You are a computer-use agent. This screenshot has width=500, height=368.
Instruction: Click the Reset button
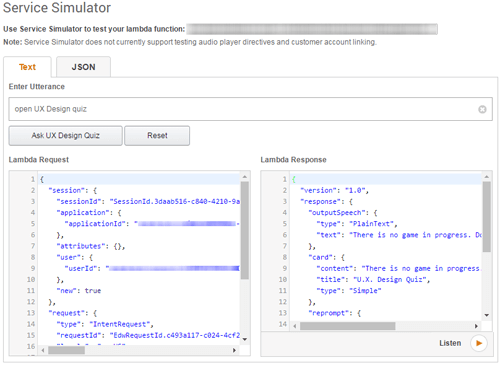click(157, 135)
